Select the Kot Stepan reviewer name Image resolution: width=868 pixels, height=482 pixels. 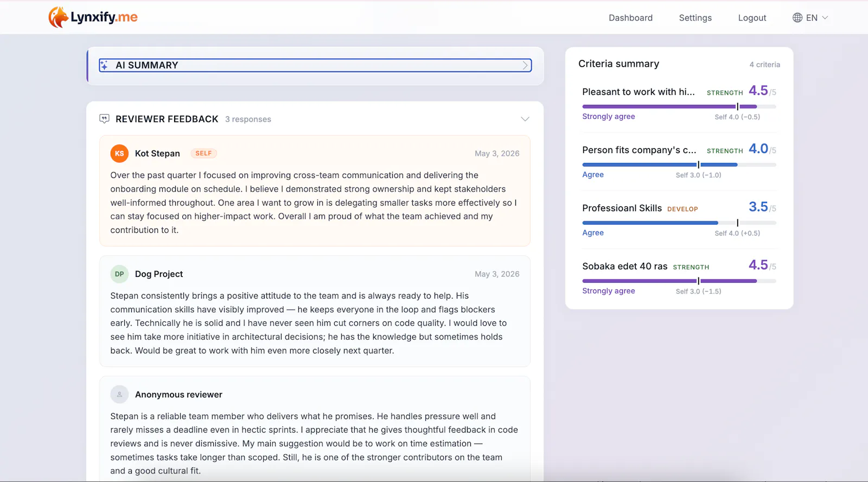click(x=157, y=154)
